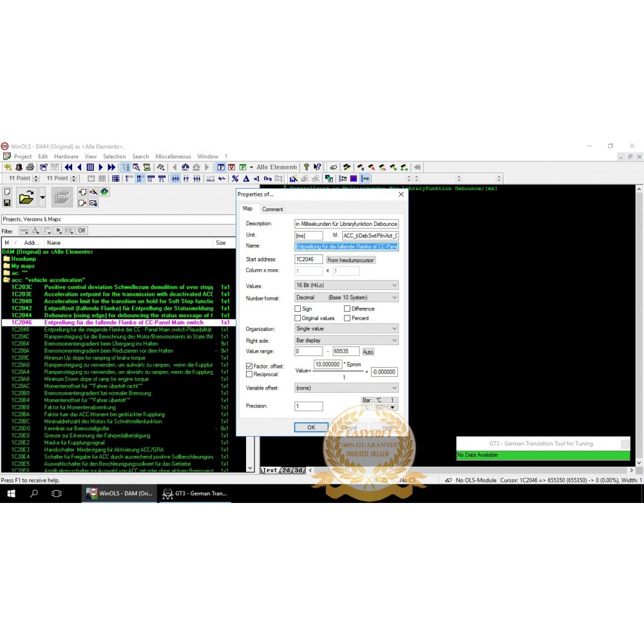Screen dimensions: 644x644
Task: Tick the Reciprocal checkbox
Action: coord(249,374)
